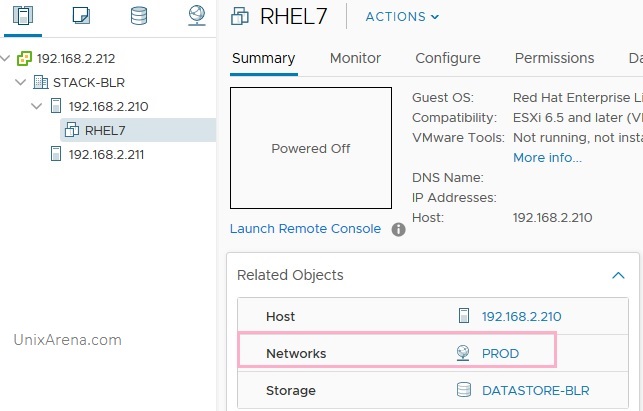
Task: Open the ACTIONS dropdown menu
Action: pos(402,17)
